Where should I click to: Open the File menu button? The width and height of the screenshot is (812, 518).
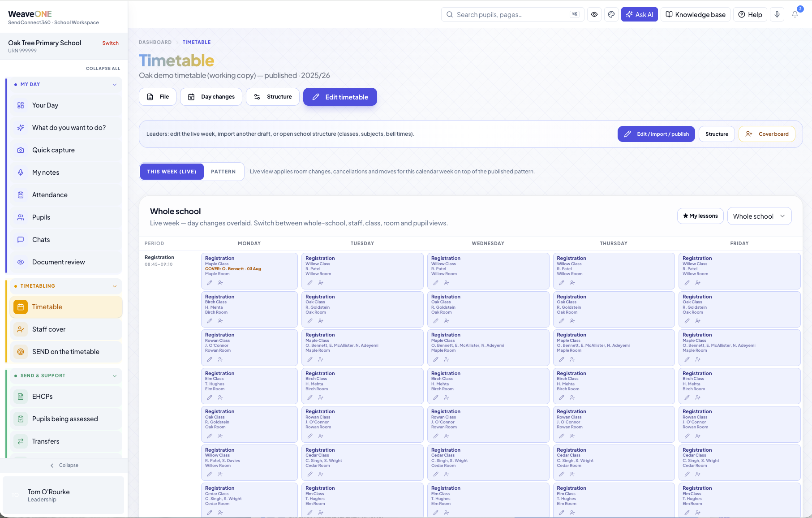[x=158, y=97]
